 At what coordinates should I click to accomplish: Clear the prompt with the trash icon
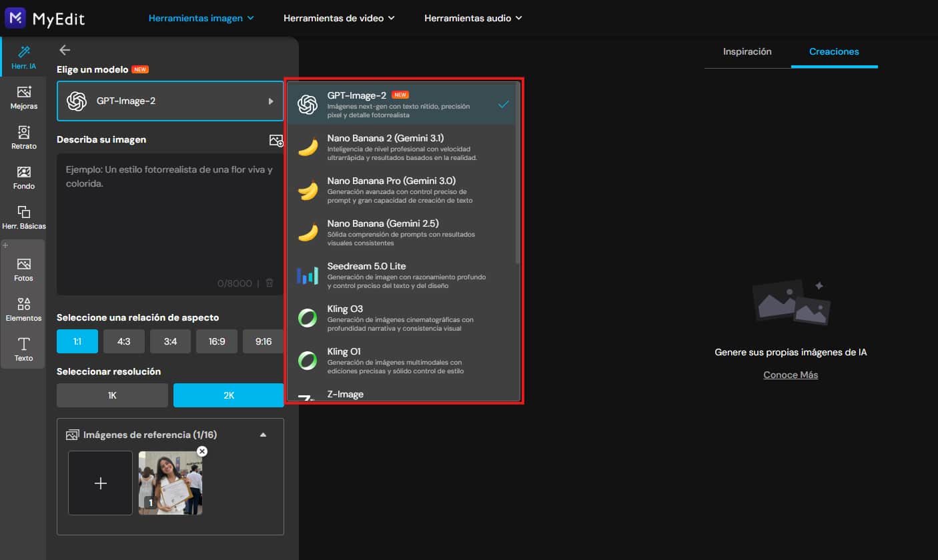pos(270,283)
